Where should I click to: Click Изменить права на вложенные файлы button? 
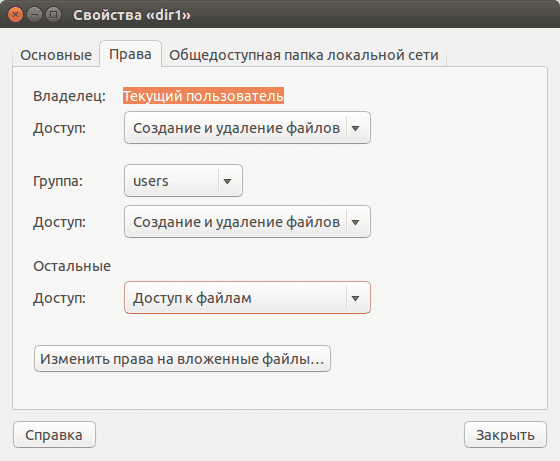pos(182,359)
